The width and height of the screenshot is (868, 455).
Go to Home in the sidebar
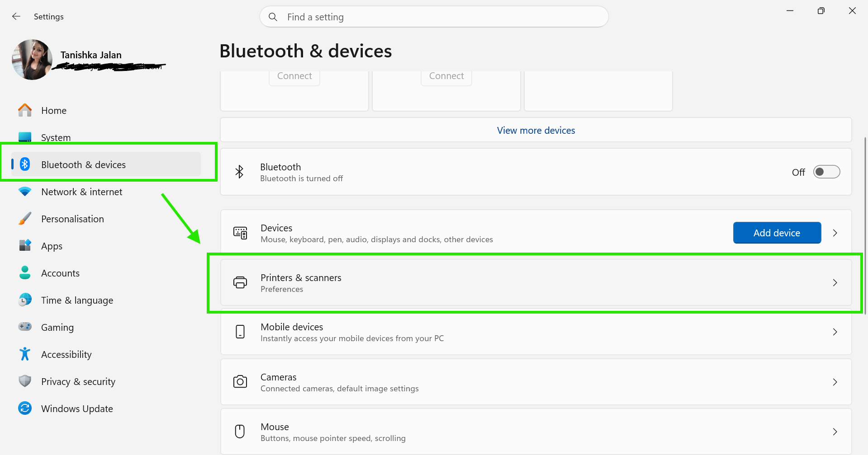point(106,110)
